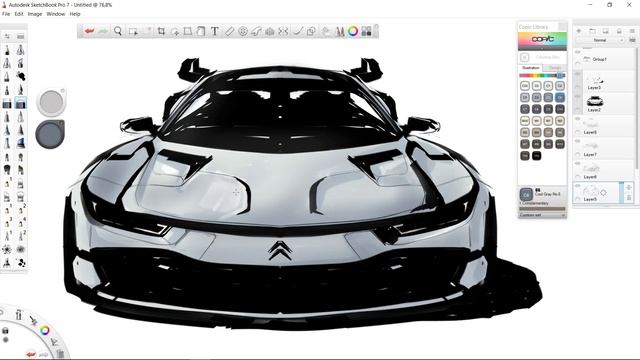Viewport: 640px width, 360px height.
Task: Click the Undo arrow in the top toolbar
Action: pos(89,31)
